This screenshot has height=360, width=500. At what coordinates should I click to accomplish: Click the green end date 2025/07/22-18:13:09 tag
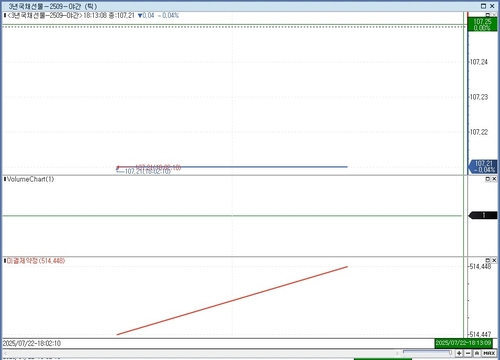point(463,343)
